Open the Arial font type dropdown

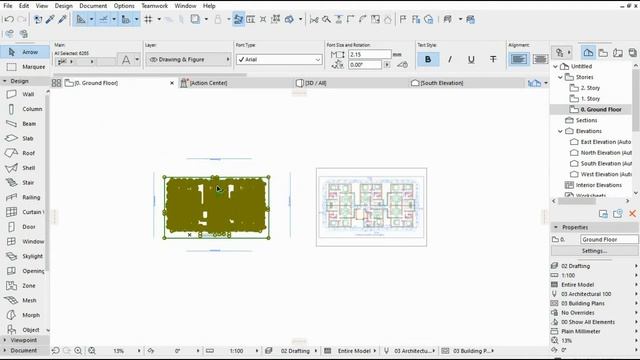point(280,60)
